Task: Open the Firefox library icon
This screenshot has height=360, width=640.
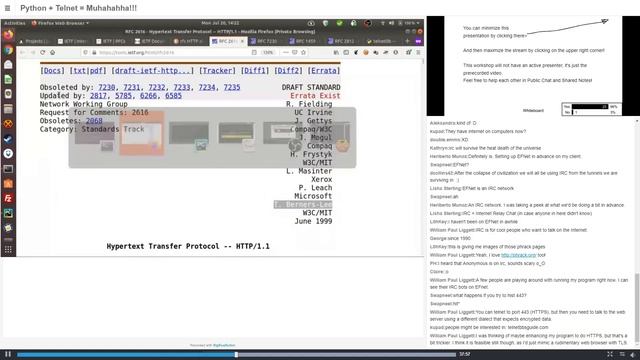Action: [x=336, y=52]
